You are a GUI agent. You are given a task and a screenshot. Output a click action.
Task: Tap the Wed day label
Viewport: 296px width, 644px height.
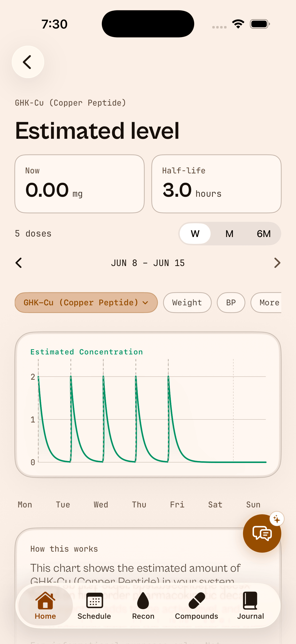101,504
